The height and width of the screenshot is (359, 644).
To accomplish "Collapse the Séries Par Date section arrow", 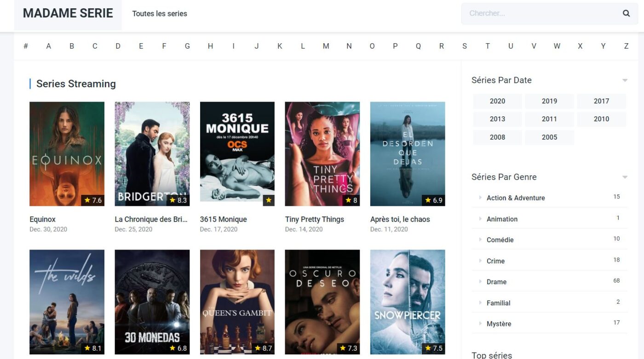I will [625, 80].
